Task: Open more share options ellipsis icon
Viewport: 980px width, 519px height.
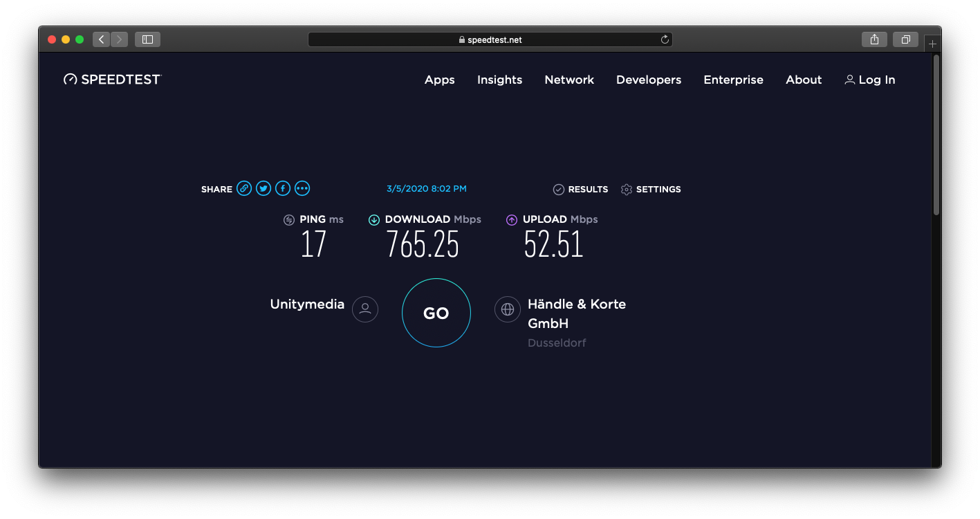Action: pyautogui.click(x=302, y=188)
